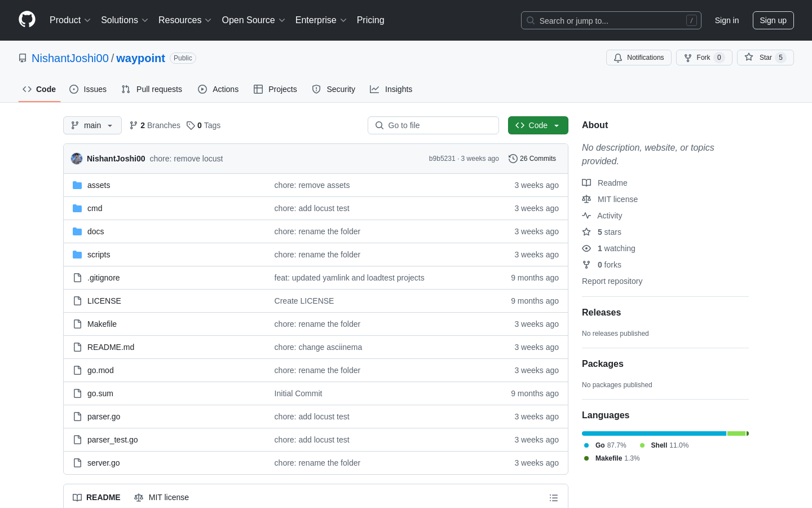812x508 pixels.
Task: Open the docs folder
Action: click(95, 231)
